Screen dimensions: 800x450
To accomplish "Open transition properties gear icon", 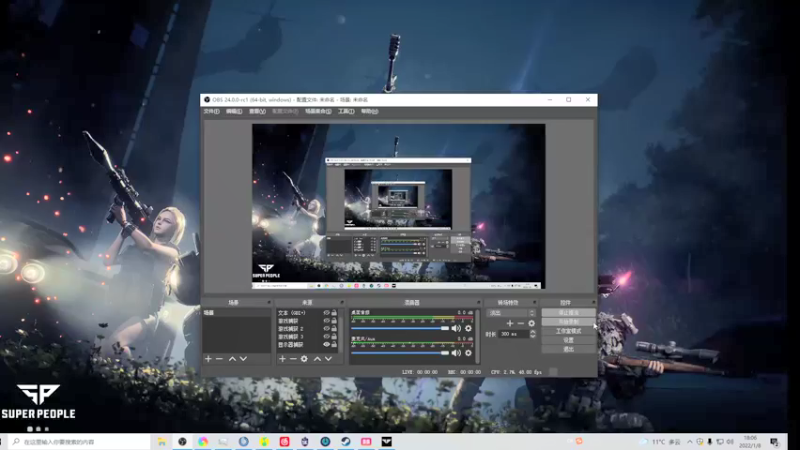I will [x=532, y=323].
